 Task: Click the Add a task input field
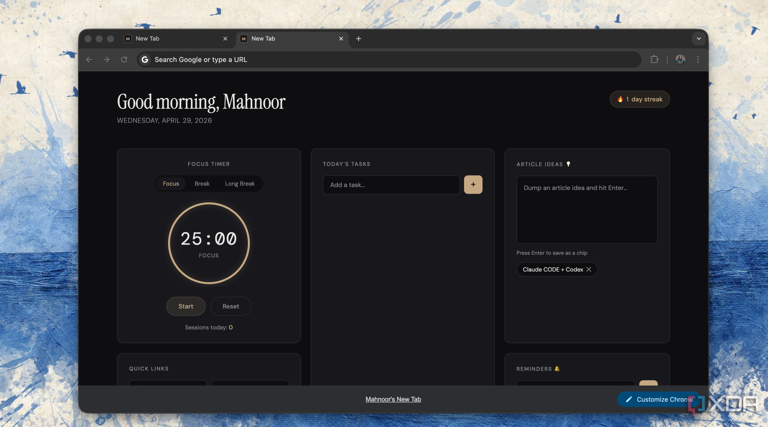click(391, 185)
